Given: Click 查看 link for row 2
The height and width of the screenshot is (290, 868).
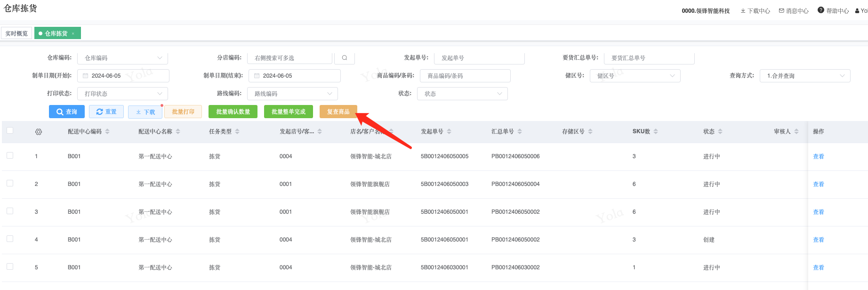Looking at the screenshot, I should pyautogui.click(x=818, y=184).
